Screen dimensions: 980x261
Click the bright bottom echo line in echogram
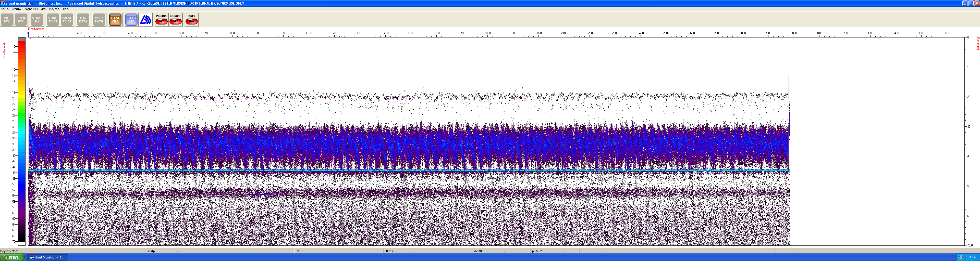(x=409, y=171)
